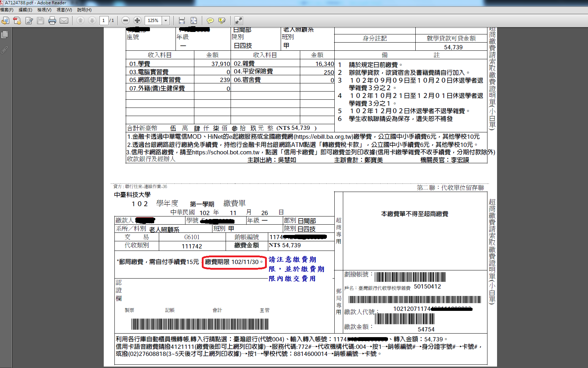Screen dimensions: 588x368
Task: Click the 03.電腦實習費 row label
Action: [x=149, y=72]
